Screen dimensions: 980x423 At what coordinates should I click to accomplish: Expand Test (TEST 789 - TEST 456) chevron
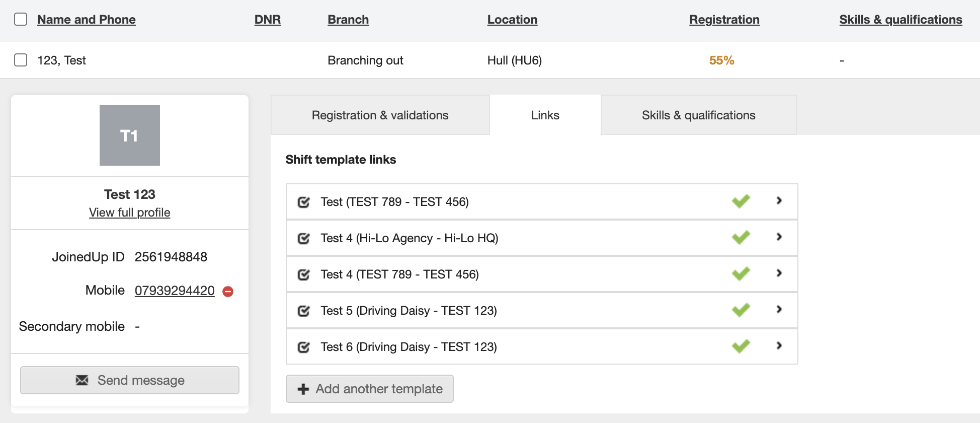[x=779, y=200]
